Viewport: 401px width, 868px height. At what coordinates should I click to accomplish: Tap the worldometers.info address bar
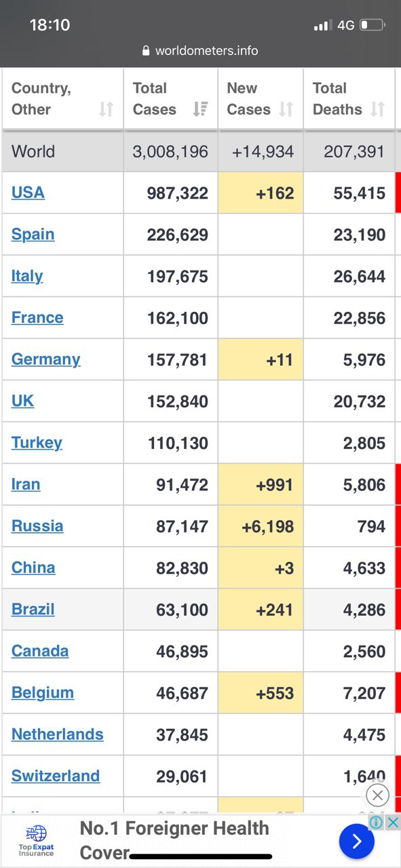200,51
